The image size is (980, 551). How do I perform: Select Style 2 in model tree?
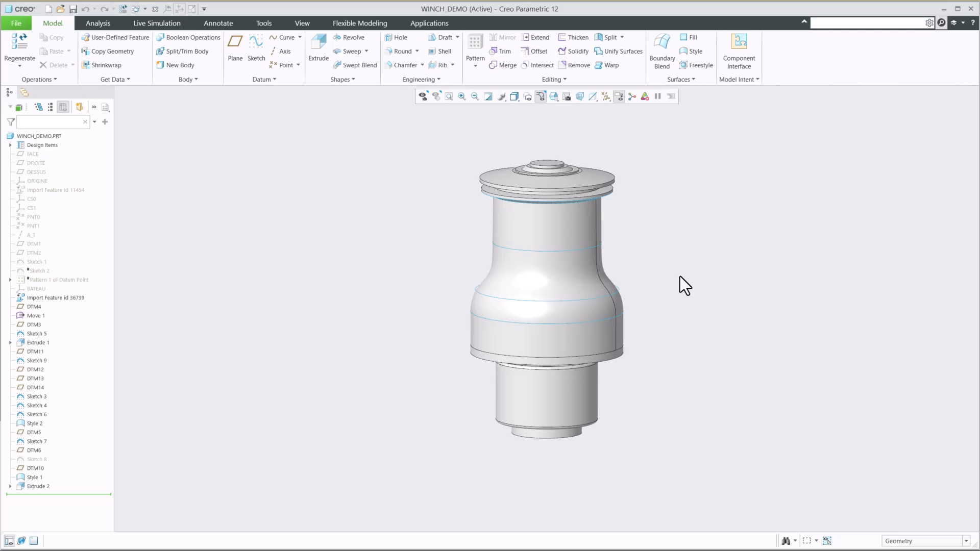click(35, 423)
